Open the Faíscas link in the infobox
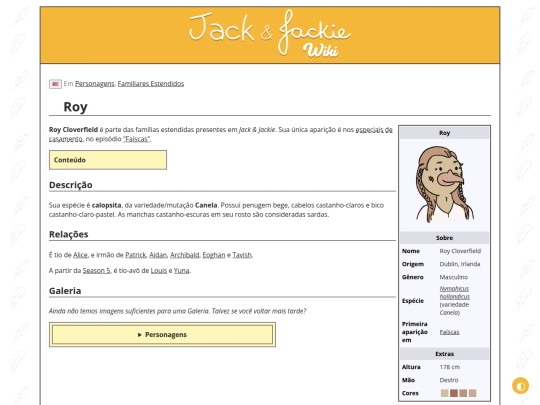Screen dimensions: 540x405 pos(449,332)
